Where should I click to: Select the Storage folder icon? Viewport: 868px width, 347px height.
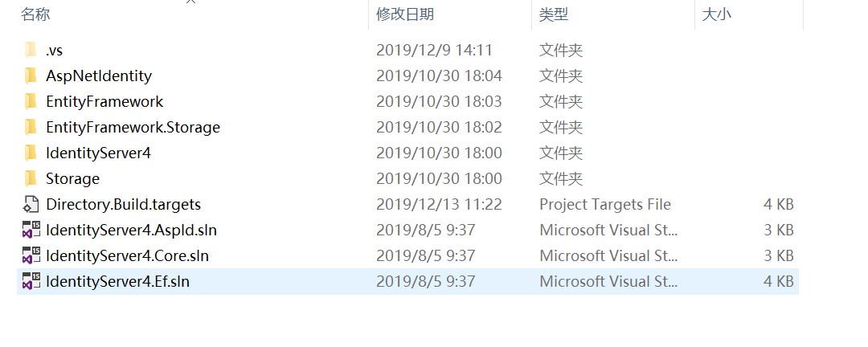click(31, 179)
